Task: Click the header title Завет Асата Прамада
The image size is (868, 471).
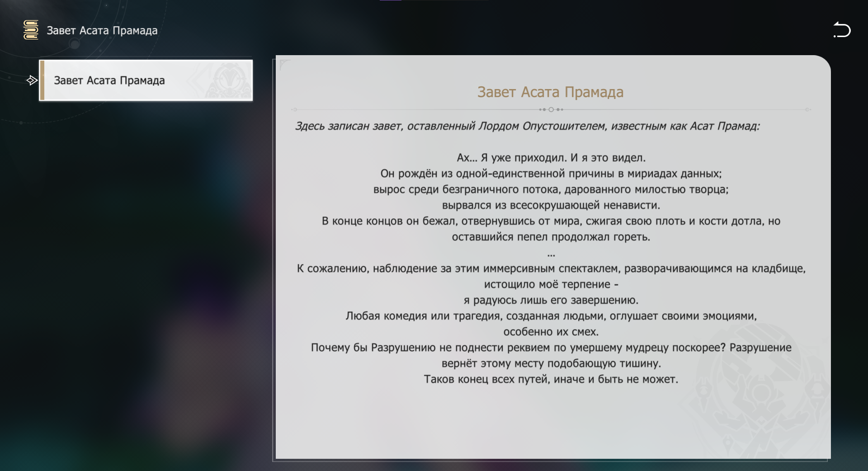Action: pyautogui.click(x=102, y=30)
